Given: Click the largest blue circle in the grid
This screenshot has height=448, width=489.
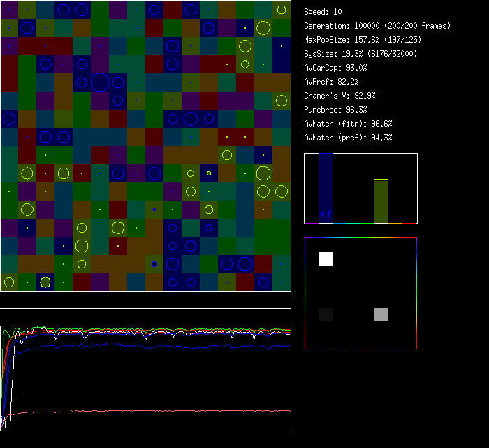Looking at the screenshot, I should coord(100,82).
